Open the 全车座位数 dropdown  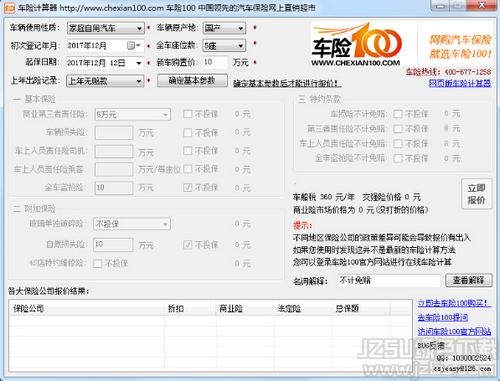pyautogui.click(x=224, y=46)
